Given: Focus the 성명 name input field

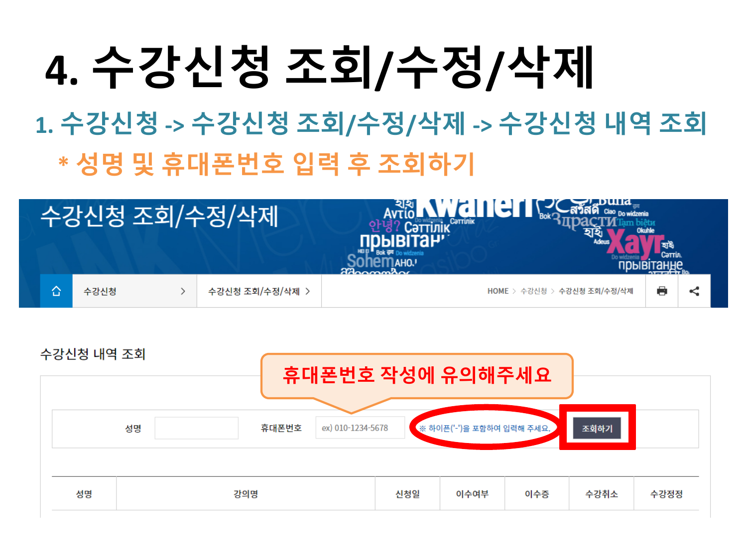Looking at the screenshot, I should pyautogui.click(x=196, y=428).
